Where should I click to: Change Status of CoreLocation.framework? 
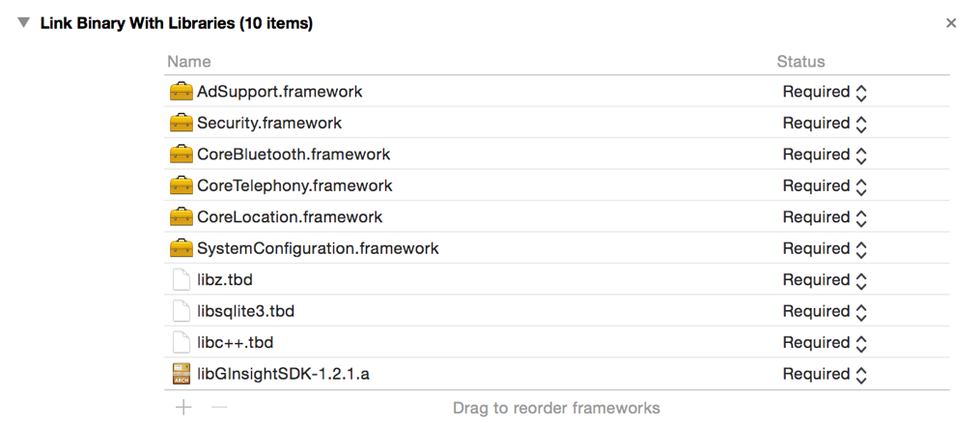tap(826, 217)
